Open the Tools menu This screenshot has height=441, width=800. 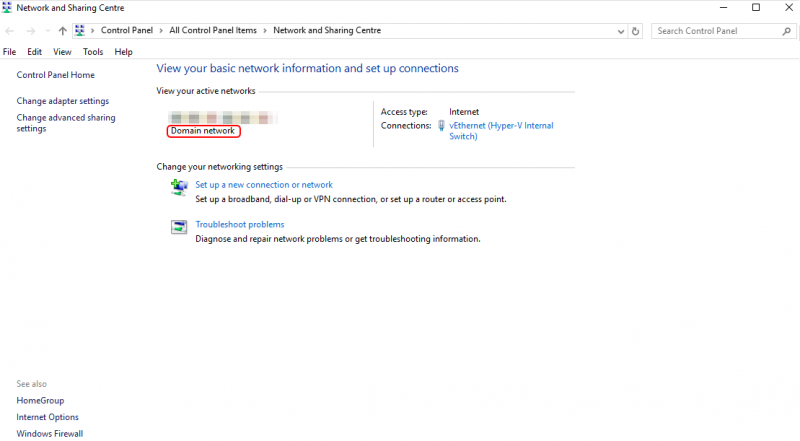click(x=93, y=52)
